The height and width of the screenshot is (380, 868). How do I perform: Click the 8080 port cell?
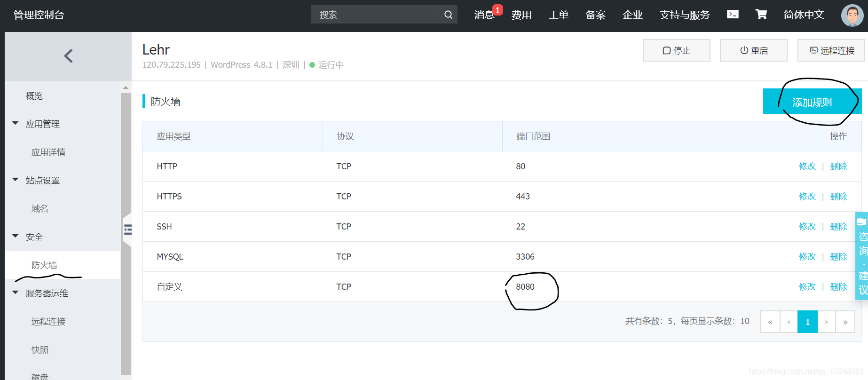(x=525, y=287)
